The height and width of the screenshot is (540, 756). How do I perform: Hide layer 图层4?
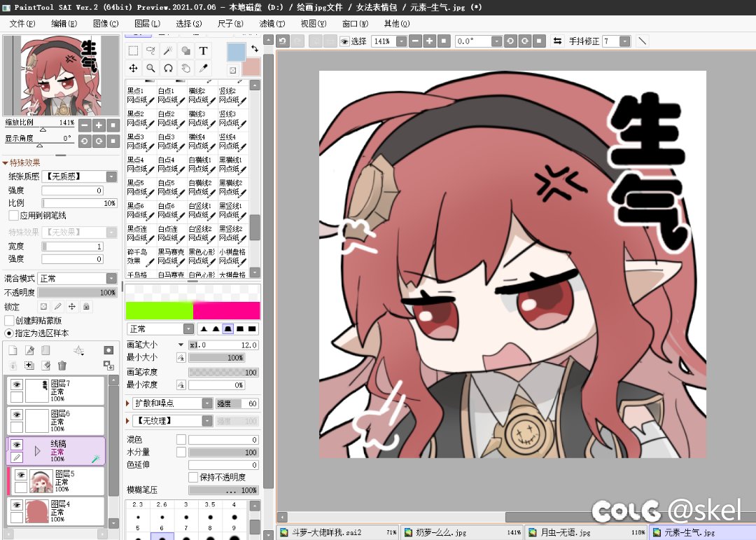17,505
